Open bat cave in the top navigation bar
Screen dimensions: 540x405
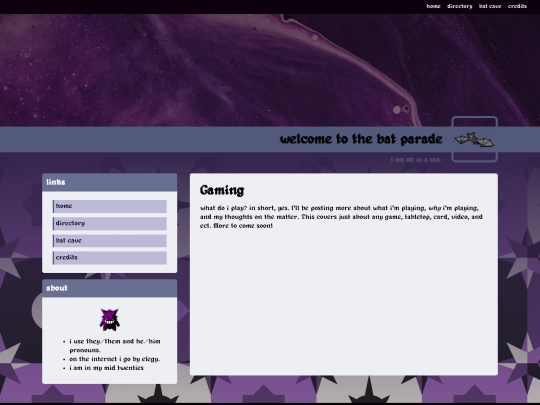coord(490,6)
